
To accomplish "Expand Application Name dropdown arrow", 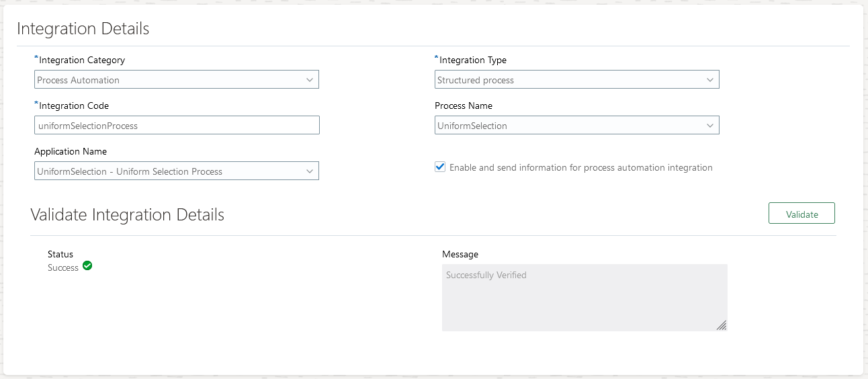I will tap(310, 171).
